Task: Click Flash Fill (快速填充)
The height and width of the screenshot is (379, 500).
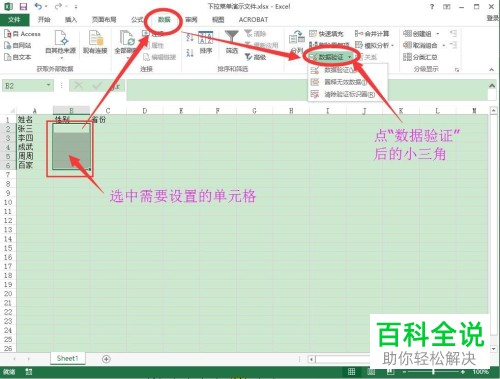Action: (326, 34)
